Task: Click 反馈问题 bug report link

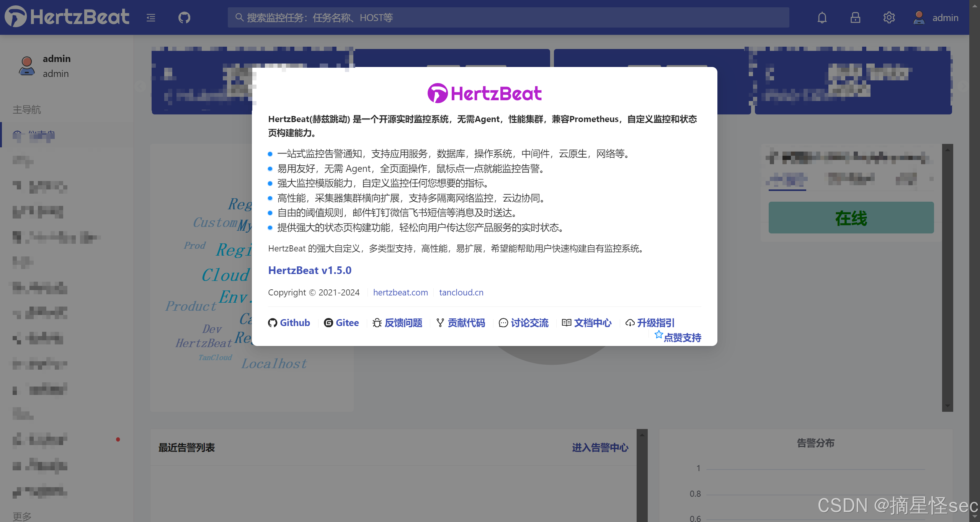Action: (x=398, y=323)
